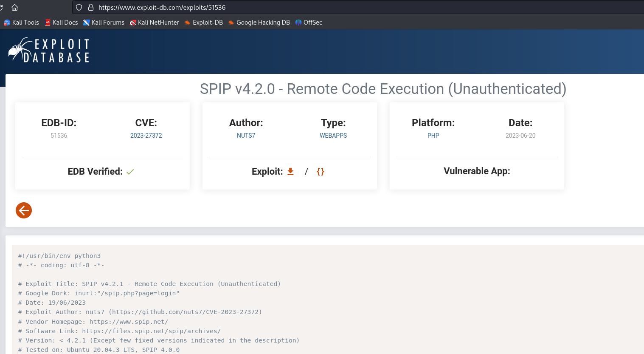Click the 'coding: utf-8' comment line
This screenshot has width=644, height=354.
tap(61, 265)
